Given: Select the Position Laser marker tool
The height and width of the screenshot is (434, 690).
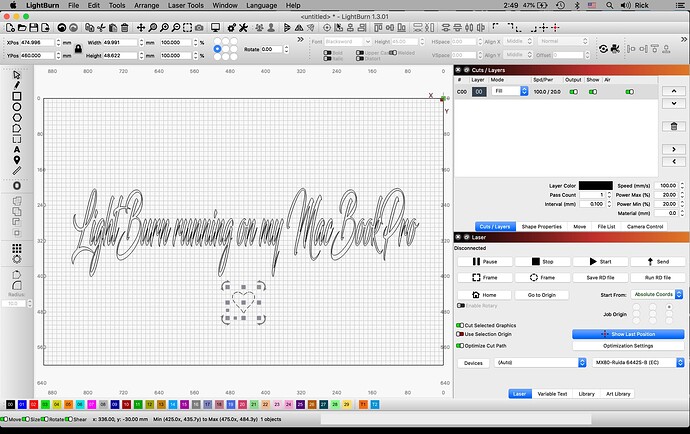Looking at the screenshot, I should coord(17,160).
